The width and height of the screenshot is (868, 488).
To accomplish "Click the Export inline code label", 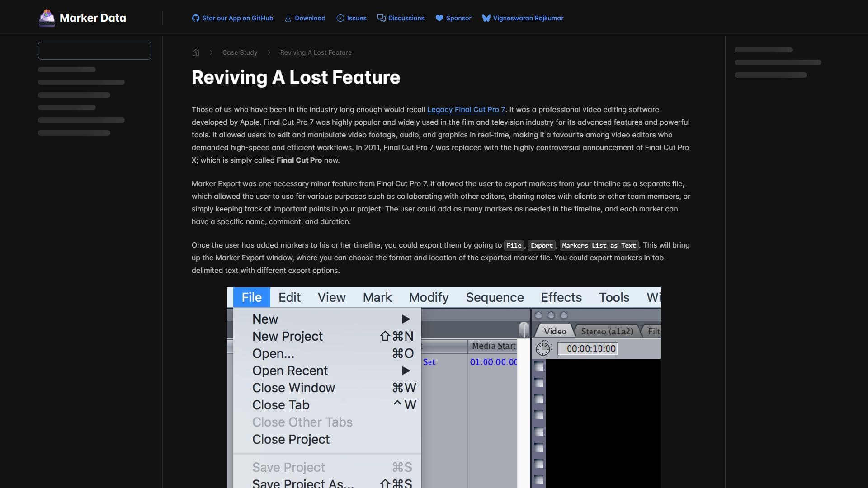I will [542, 245].
